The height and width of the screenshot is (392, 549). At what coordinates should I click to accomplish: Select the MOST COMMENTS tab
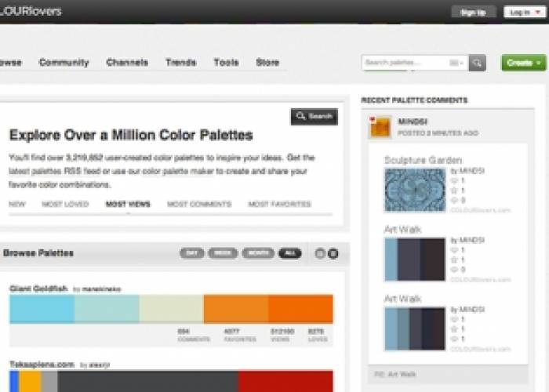click(199, 204)
